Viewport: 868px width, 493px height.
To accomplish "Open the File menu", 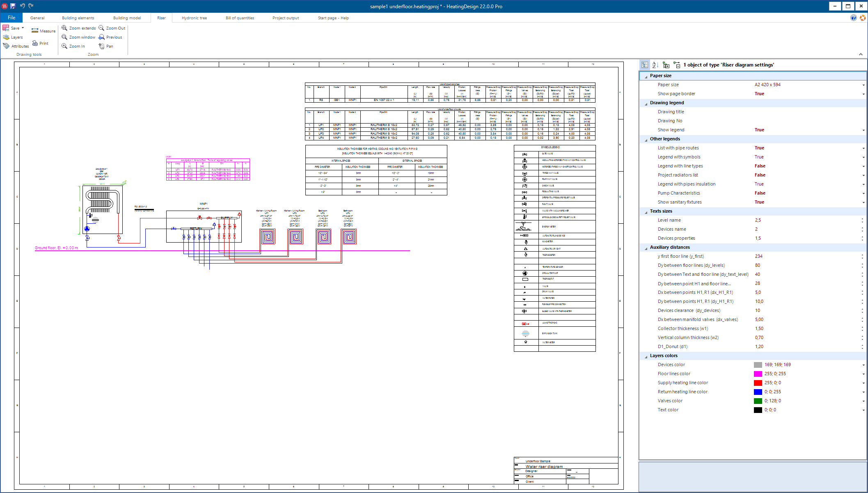I will 11,17.
